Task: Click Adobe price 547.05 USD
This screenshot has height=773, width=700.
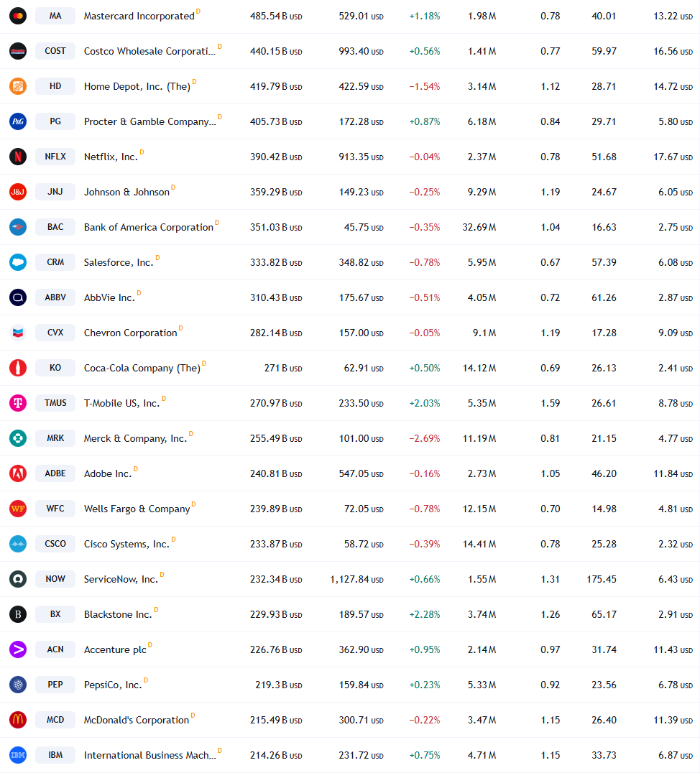Action: pyautogui.click(x=361, y=473)
